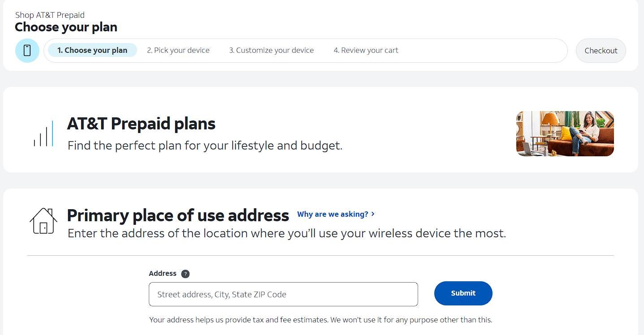Click inside the street address input field

[283, 294]
